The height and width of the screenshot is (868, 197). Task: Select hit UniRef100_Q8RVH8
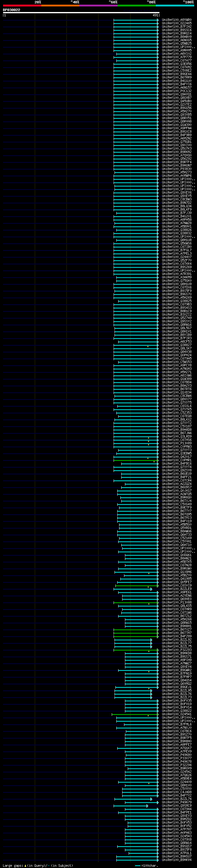pos(177,122)
